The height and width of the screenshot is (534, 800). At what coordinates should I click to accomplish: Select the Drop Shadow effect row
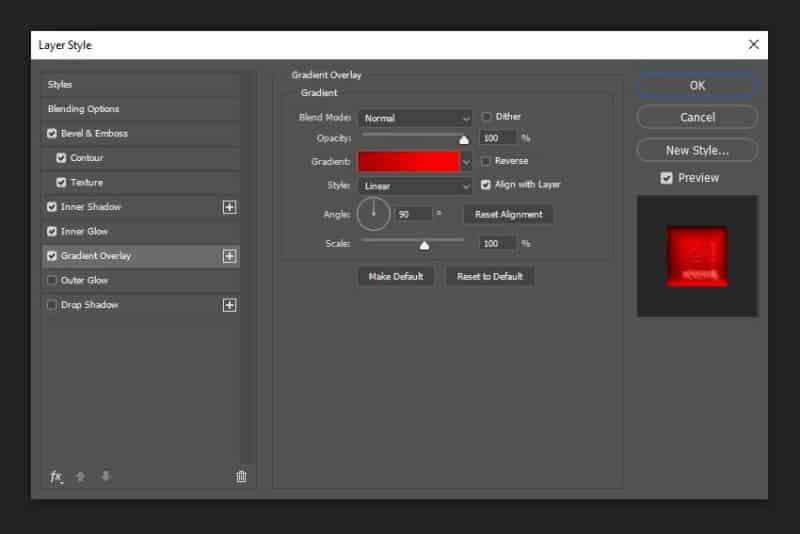(140, 305)
